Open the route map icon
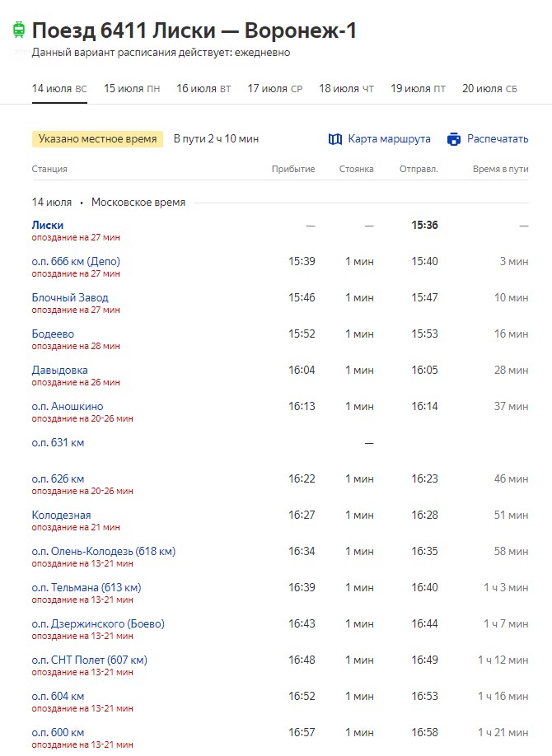The height and width of the screenshot is (756, 552). (x=334, y=139)
